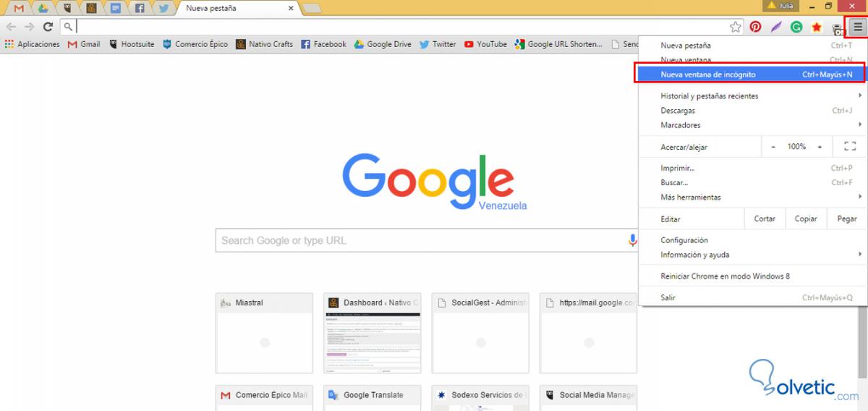Open the camera screenshot extension

pyautogui.click(x=837, y=29)
